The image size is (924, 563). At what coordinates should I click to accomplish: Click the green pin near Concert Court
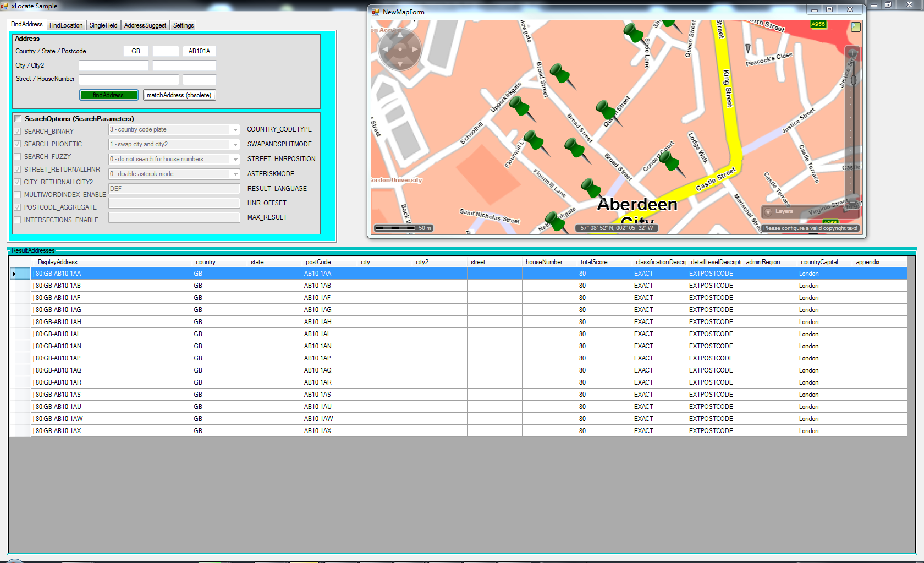[669, 161]
